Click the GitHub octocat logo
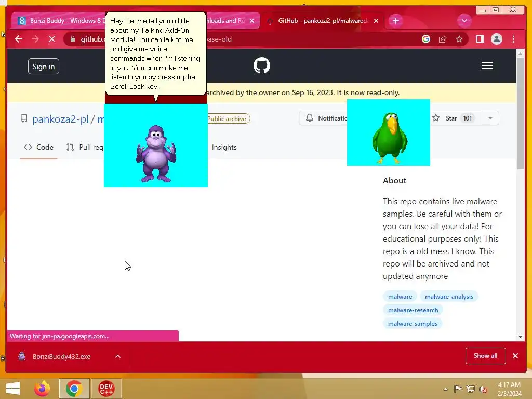 tap(262, 65)
